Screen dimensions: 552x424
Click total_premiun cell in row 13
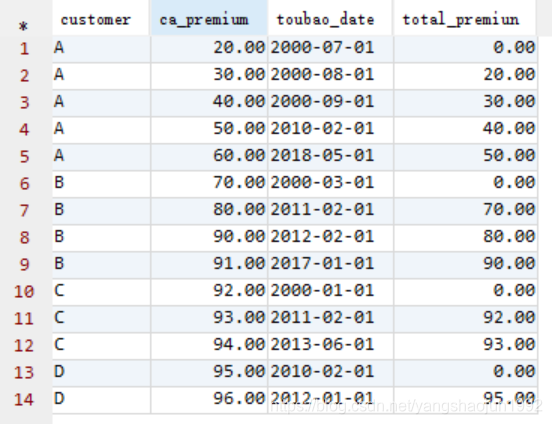465,373
